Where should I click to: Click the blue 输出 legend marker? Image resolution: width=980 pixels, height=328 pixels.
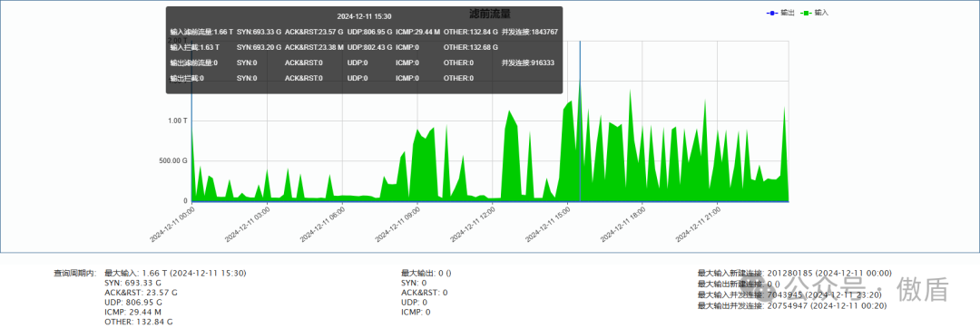pos(772,13)
